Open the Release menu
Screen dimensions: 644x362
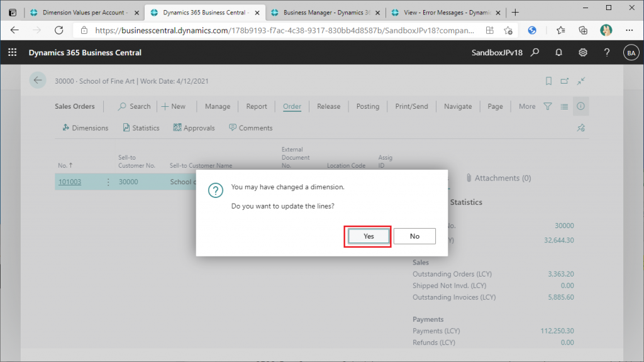[x=328, y=106]
